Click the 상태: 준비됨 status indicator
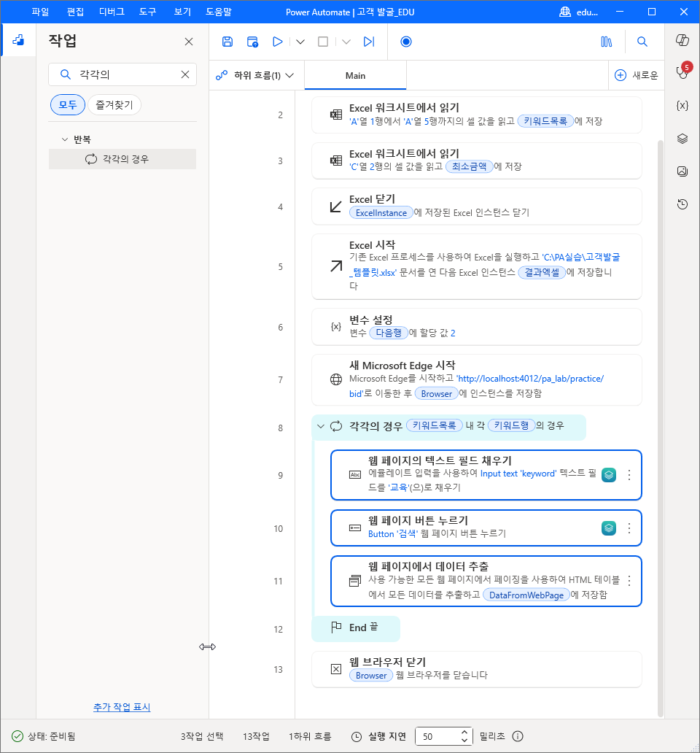This screenshot has height=753, width=700. pos(43,736)
